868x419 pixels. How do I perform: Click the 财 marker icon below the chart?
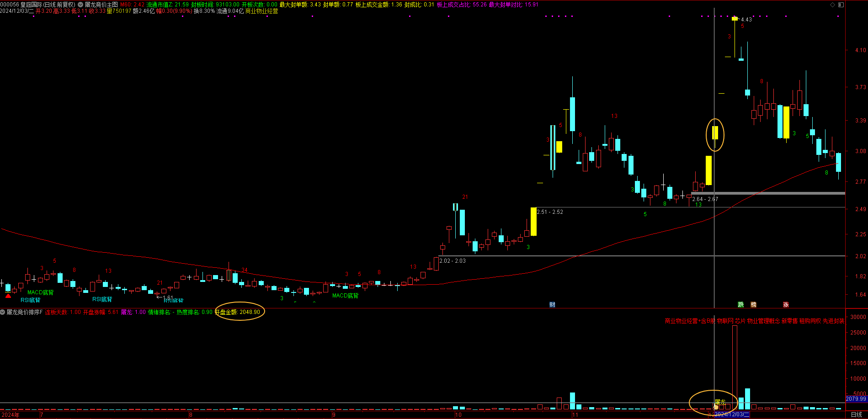tap(552, 305)
